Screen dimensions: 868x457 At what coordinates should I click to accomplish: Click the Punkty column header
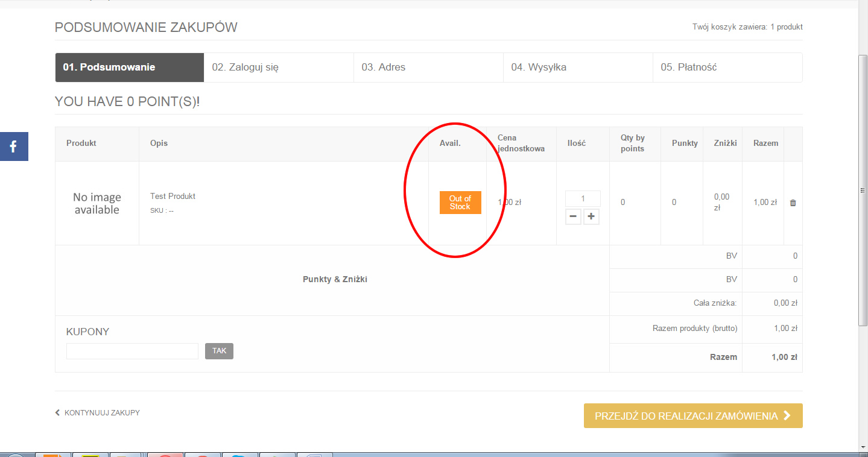click(685, 143)
